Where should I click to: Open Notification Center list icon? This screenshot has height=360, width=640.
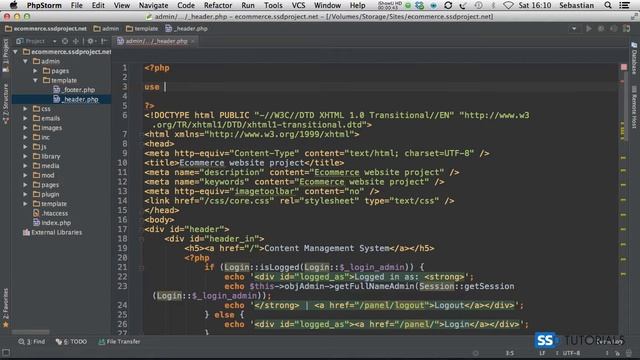[x=624, y=5]
